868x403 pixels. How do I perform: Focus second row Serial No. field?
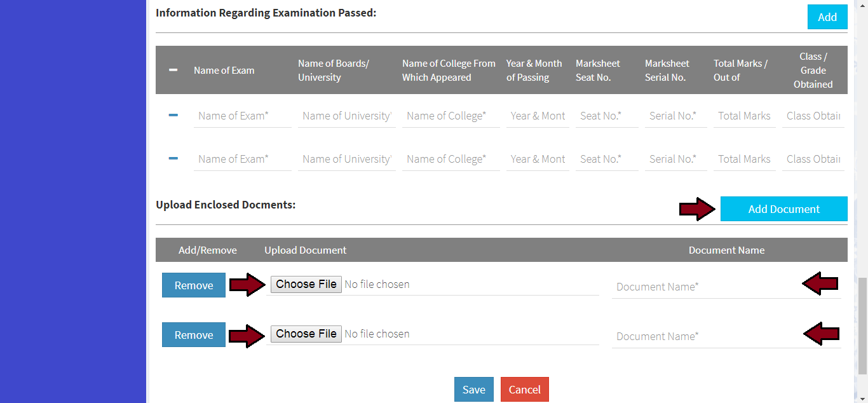(675, 159)
